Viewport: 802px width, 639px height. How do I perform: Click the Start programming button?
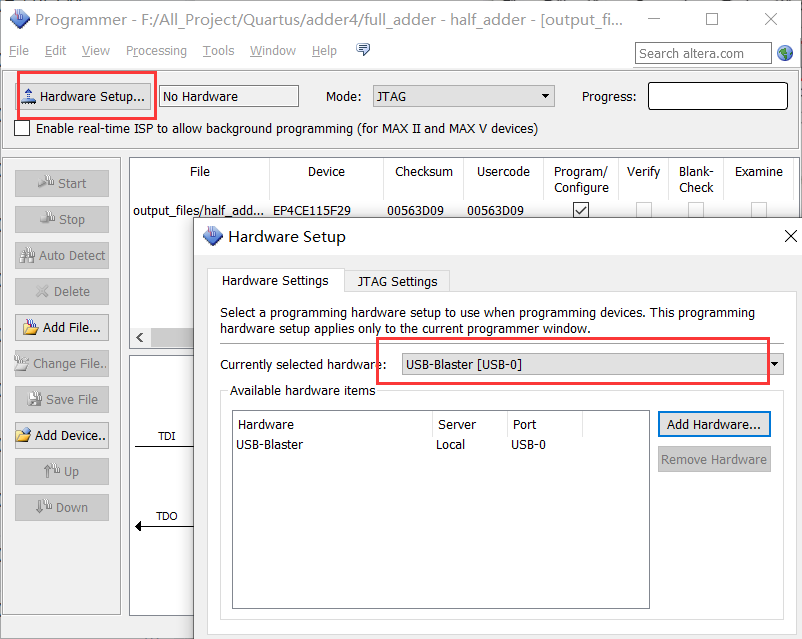62,183
